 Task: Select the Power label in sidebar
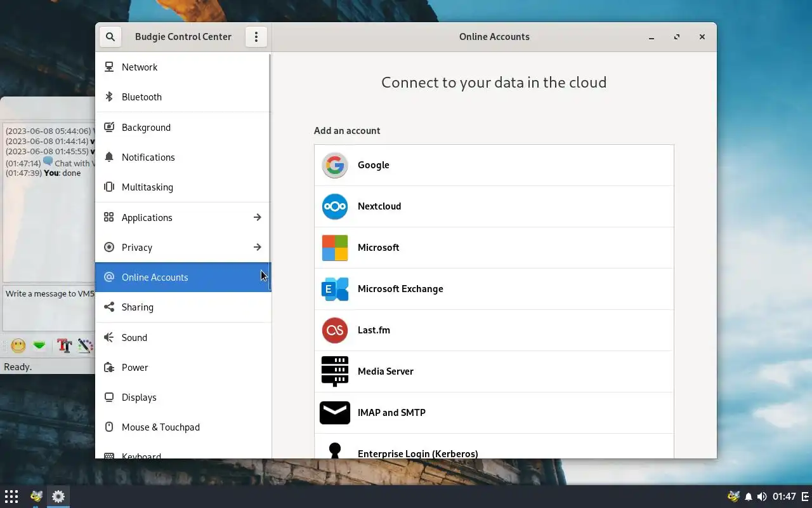[x=134, y=367]
